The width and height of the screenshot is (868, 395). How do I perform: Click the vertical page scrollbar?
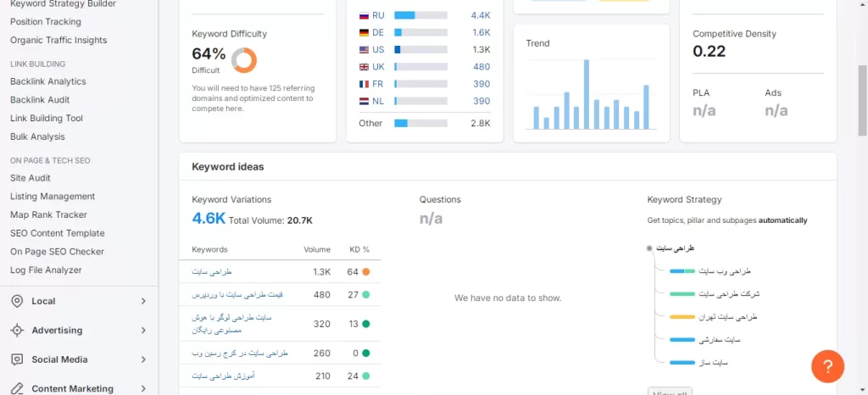pyautogui.click(x=862, y=68)
